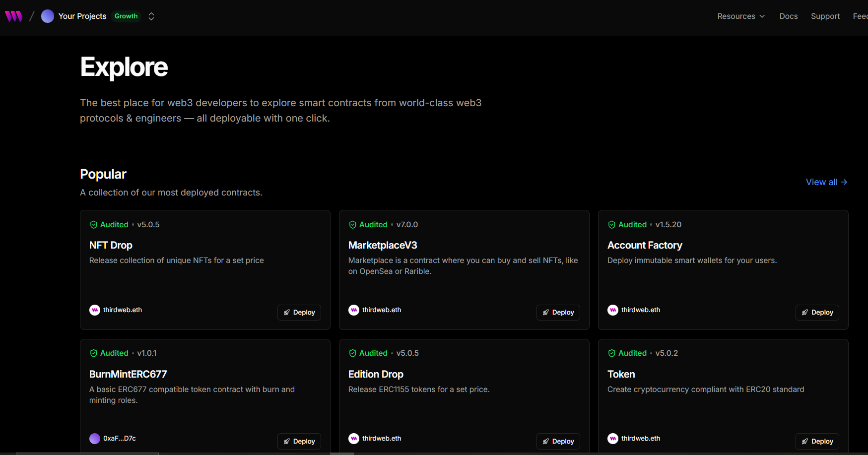Image resolution: width=868 pixels, height=455 pixels.
Task: Click the View all link
Action: pos(826,182)
